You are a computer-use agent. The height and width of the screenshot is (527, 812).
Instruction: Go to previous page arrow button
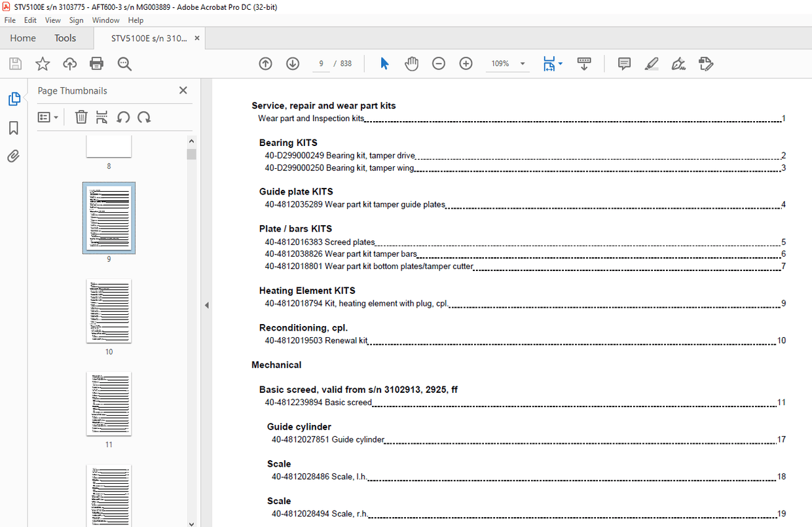265,64
